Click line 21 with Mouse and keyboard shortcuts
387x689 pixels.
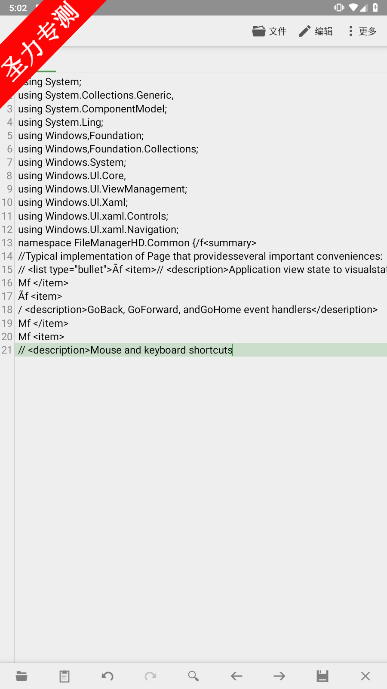click(125, 350)
